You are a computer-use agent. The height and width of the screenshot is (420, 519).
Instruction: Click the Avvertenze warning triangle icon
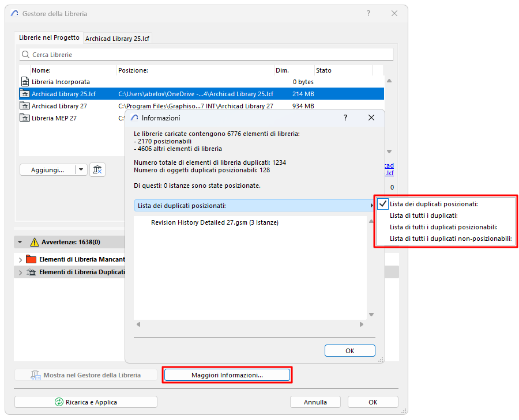point(35,242)
